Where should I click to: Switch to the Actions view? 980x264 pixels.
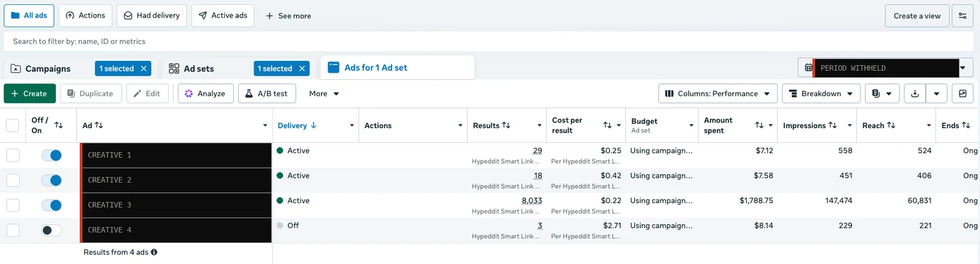click(x=85, y=15)
